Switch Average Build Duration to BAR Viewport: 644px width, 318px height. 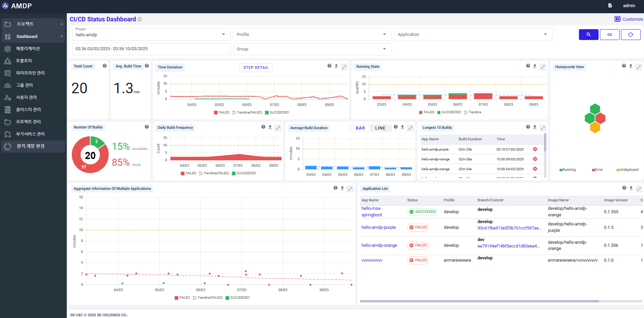(x=360, y=128)
